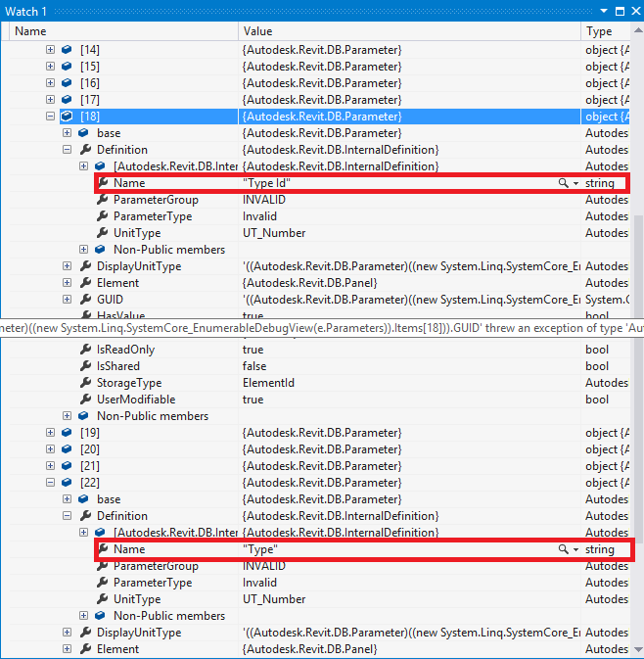644x659 pixels.
Task: Click the {Autodesk.Revit.DB.Panel} value under [18]
Action: pos(309,283)
